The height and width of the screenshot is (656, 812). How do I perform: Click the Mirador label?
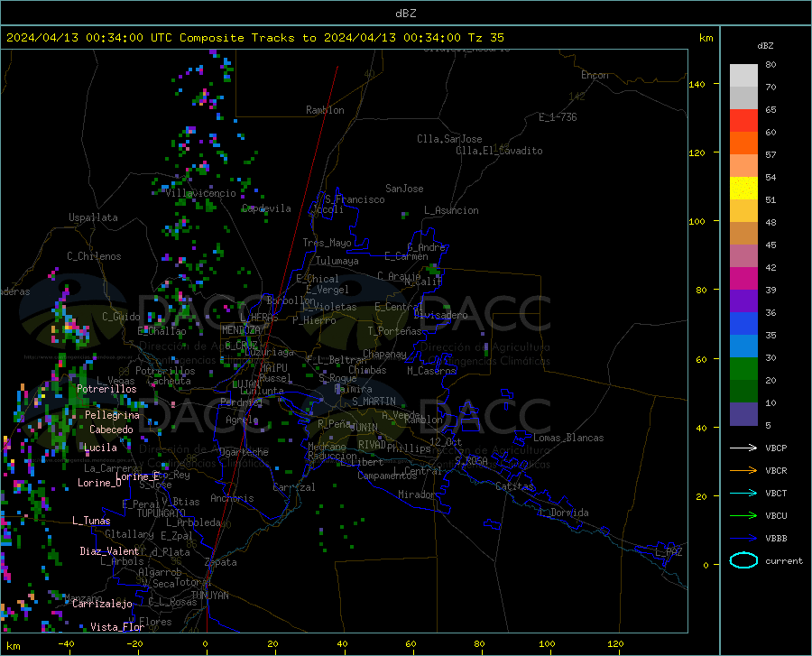[x=417, y=494]
